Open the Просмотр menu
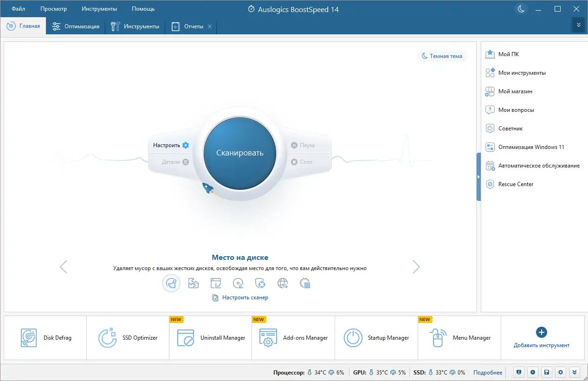Image resolution: width=588 pixels, height=381 pixels. tap(53, 9)
